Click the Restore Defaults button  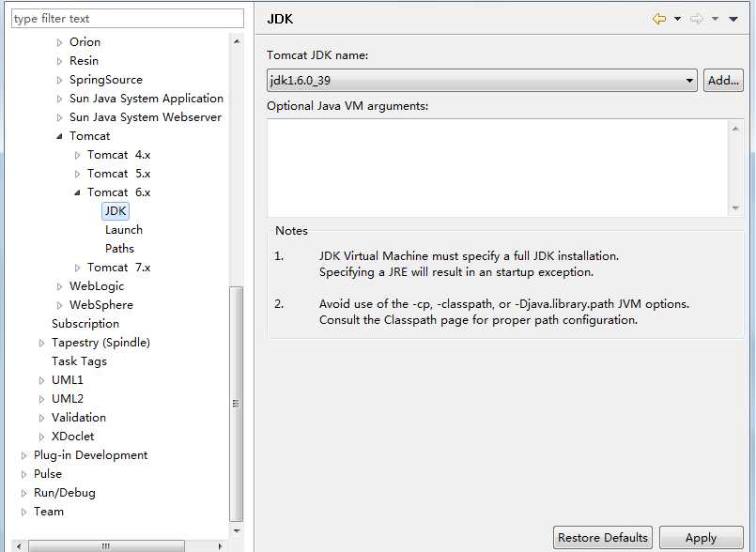pyautogui.click(x=603, y=537)
